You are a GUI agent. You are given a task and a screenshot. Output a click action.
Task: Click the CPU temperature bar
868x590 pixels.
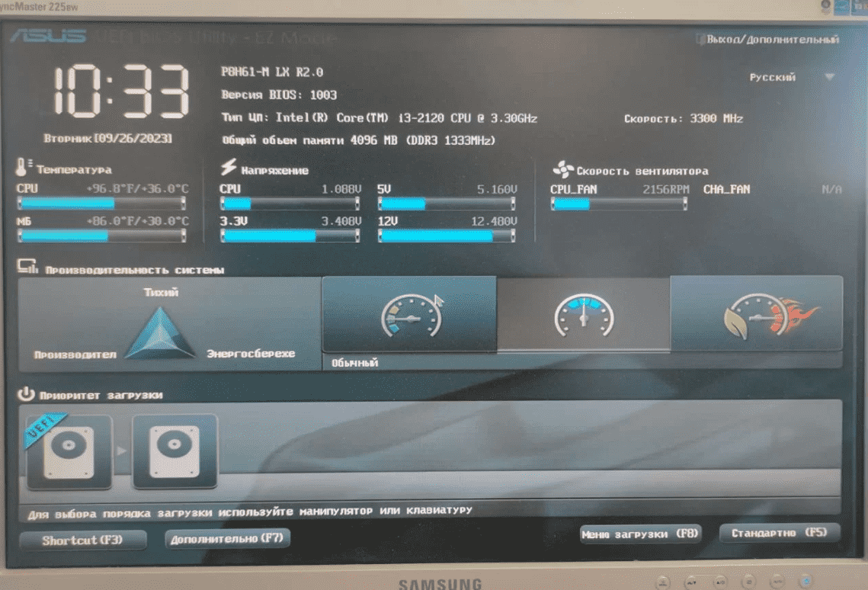(102, 203)
